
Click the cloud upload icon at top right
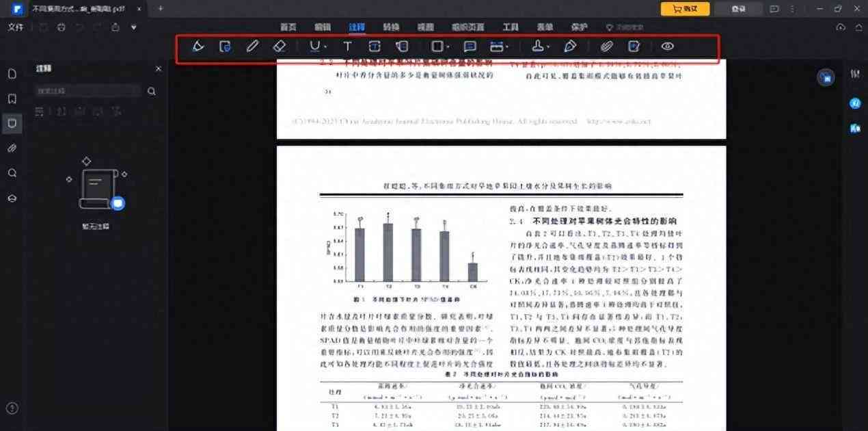(x=841, y=27)
